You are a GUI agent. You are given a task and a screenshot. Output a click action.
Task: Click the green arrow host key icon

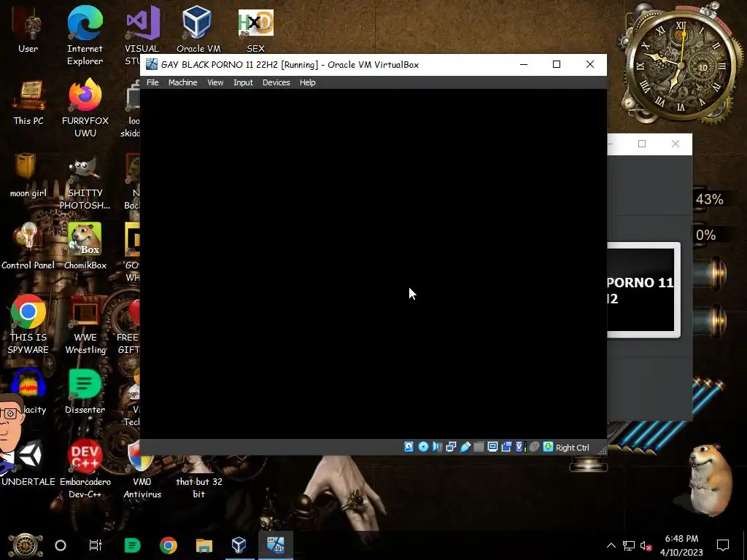click(x=549, y=447)
